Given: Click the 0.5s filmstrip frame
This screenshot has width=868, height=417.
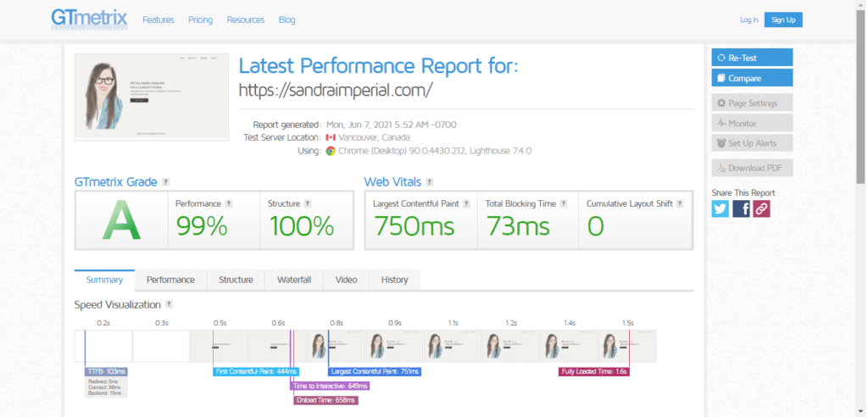Looking at the screenshot, I should [x=220, y=346].
